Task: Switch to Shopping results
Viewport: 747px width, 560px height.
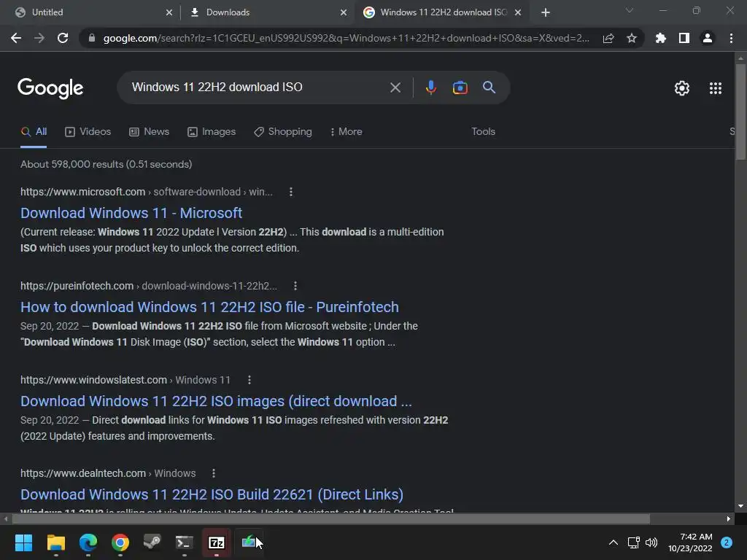Action: pyautogui.click(x=283, y=132)
